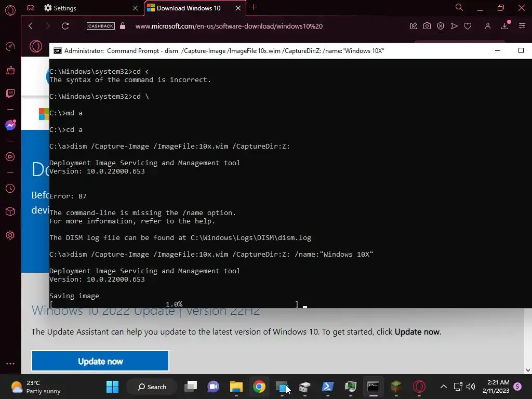Image resolution: width=532 pixels, height=399 pixels.
Task: Click the Command Prompt title bar icon
Action: pyautogui.click(x=57, y=51)
